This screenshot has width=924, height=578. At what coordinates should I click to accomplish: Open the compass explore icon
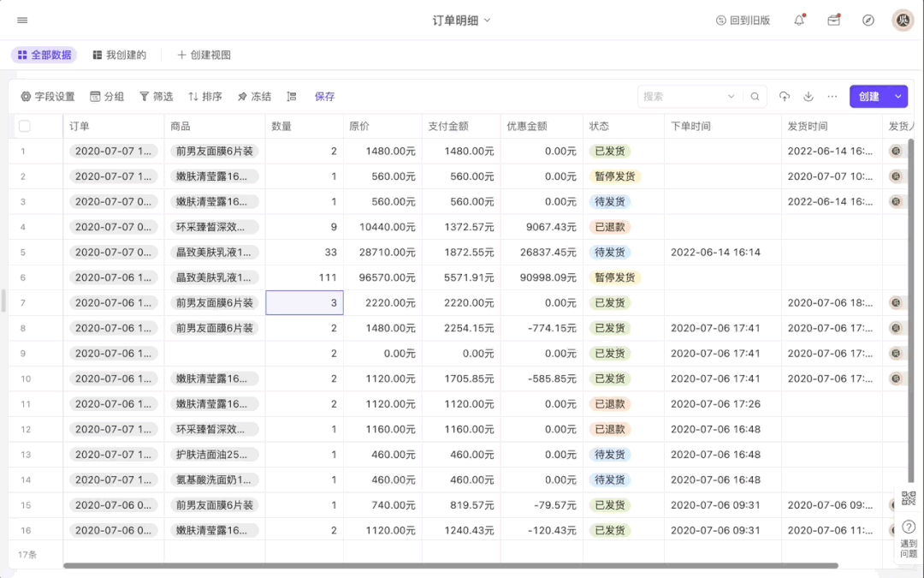click(868, 21)
